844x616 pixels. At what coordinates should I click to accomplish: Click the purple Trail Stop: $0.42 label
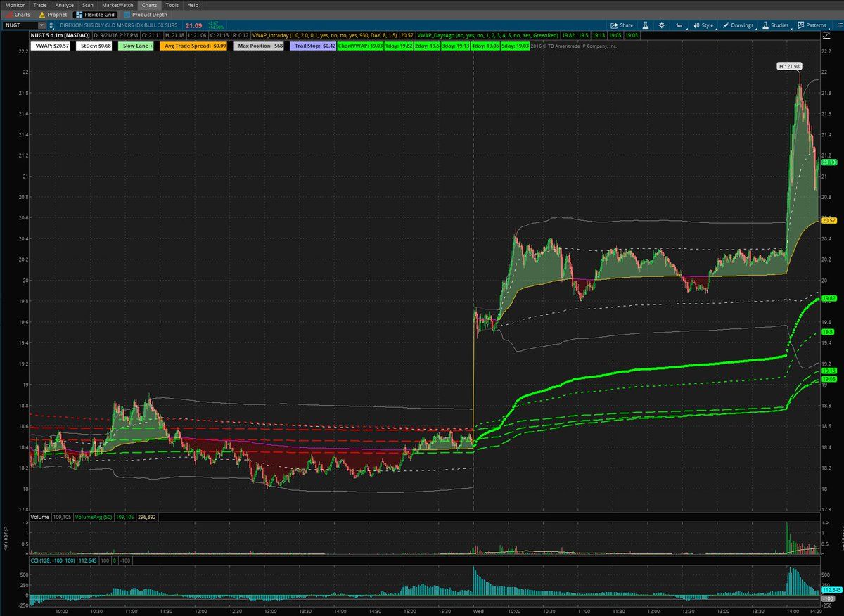pos(314,46)
